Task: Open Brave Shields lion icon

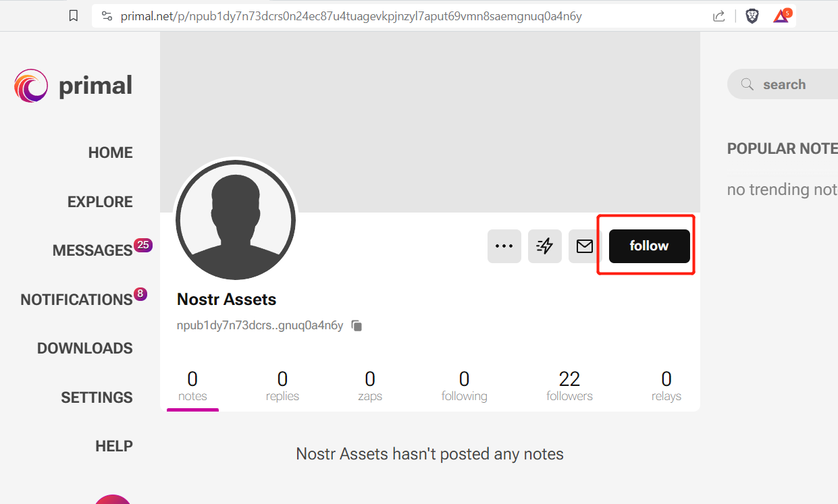Action: click(x=752, y=16)
